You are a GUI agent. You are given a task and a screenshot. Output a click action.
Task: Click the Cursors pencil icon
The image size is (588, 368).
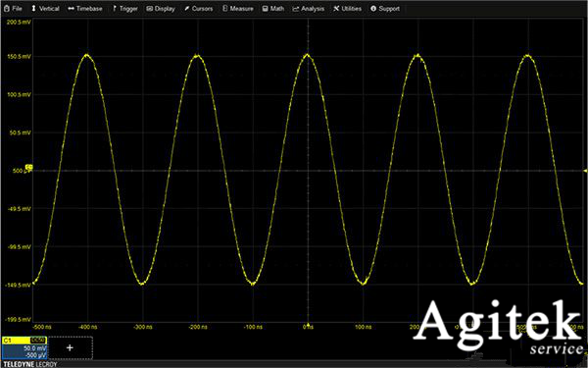[187, 8]
